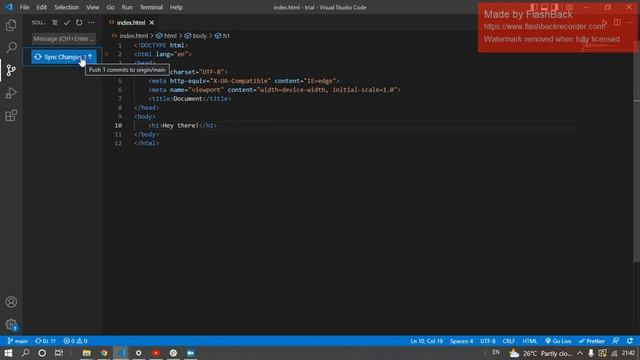
Task: Click Go Live in status bar
Action: 558,341
